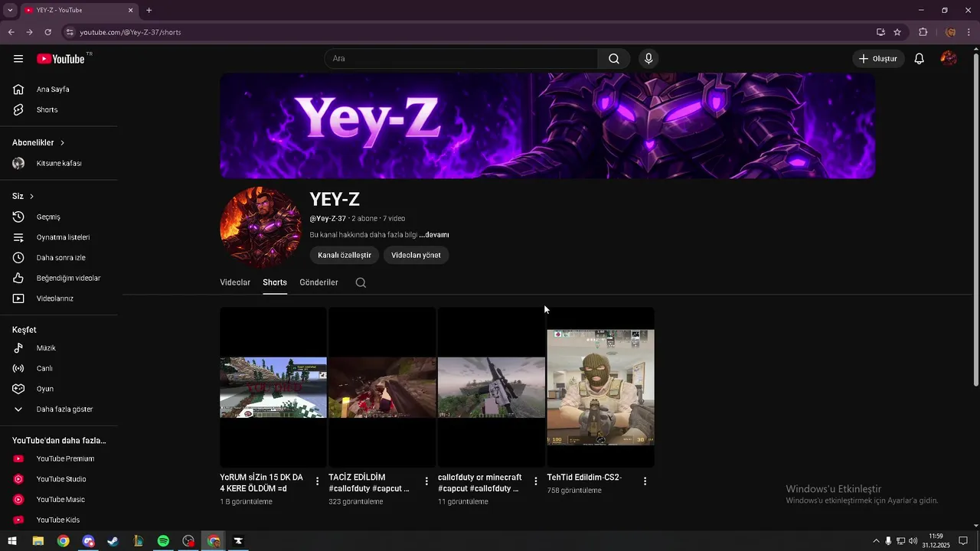Click the page vertical scrollbar

[x=975, y=218]
